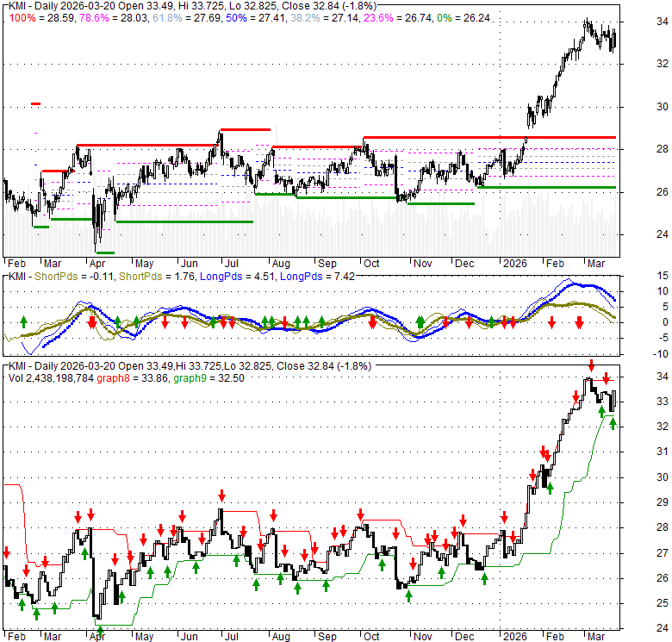Click the long red 28.59 resistance line
This screenshot has width=672, height=642.
coord(489,137)
